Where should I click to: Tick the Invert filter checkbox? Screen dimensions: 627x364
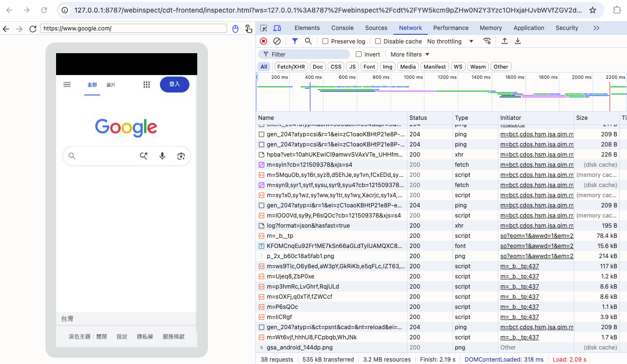359,54
